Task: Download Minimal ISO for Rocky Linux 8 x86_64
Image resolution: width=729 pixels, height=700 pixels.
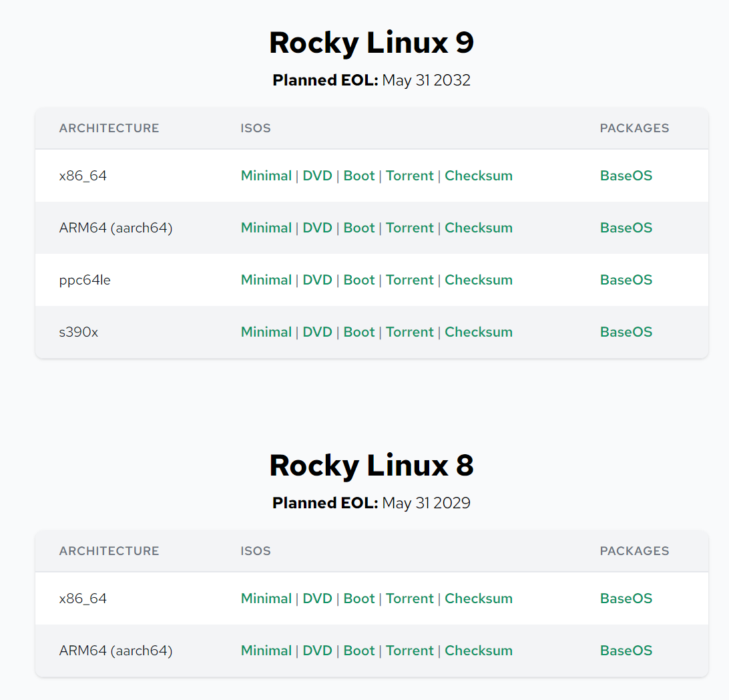Action: [x=266, y=598]
